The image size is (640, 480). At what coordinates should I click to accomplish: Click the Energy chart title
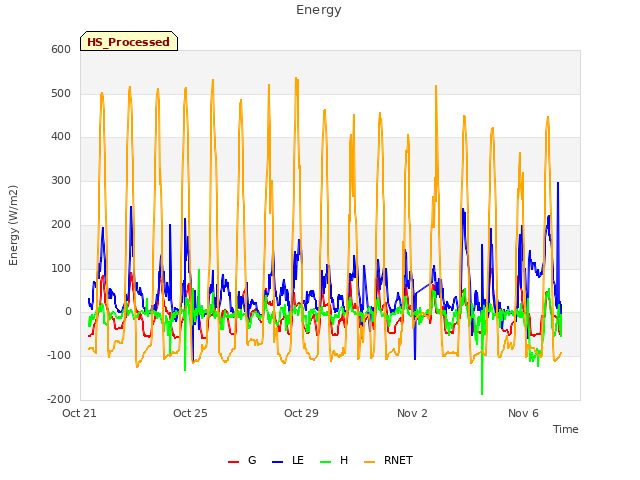[x=318, y=10]
